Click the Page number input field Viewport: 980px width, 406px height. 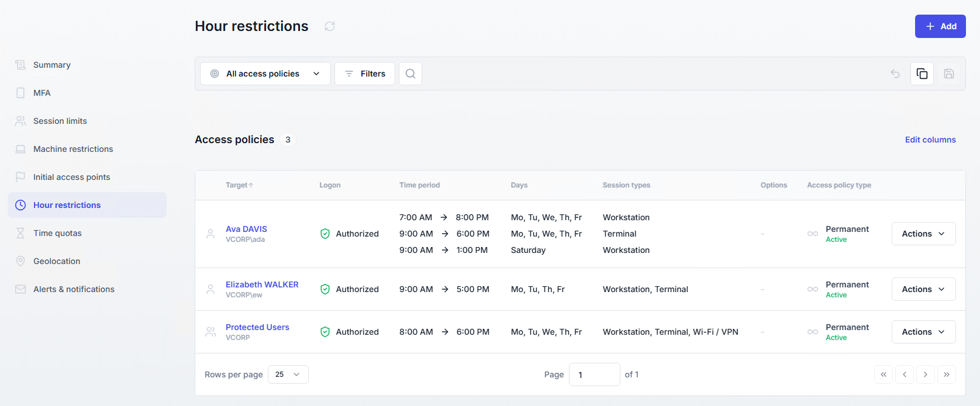594,374
